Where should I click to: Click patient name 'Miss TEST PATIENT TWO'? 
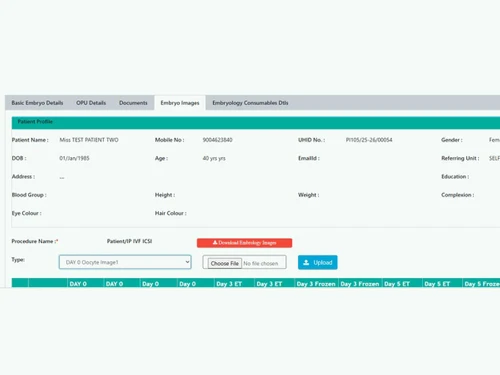pos(89,140)
